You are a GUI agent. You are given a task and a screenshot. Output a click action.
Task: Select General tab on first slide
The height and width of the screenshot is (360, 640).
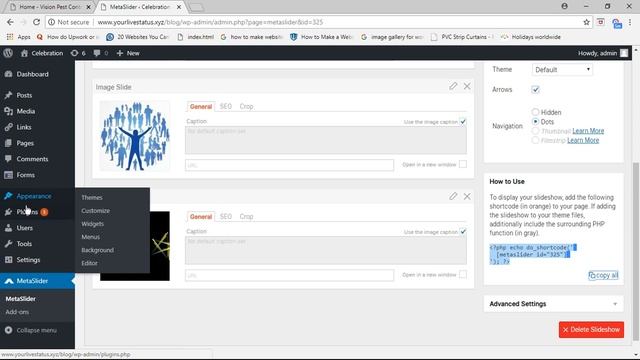pos(201,107)
